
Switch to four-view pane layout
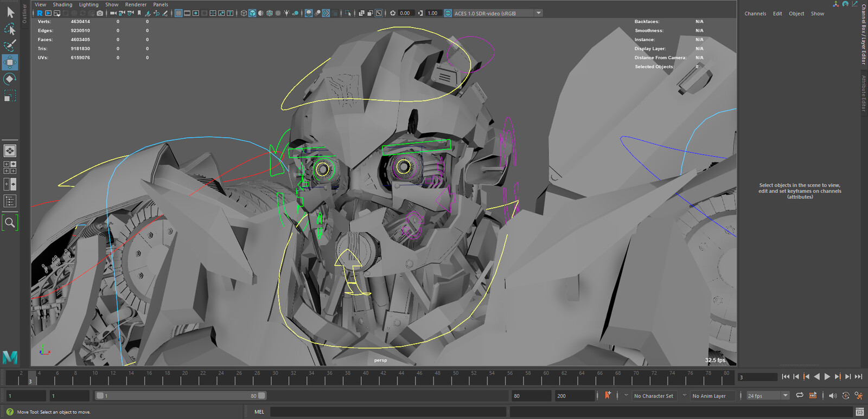(x=10, y=167)
